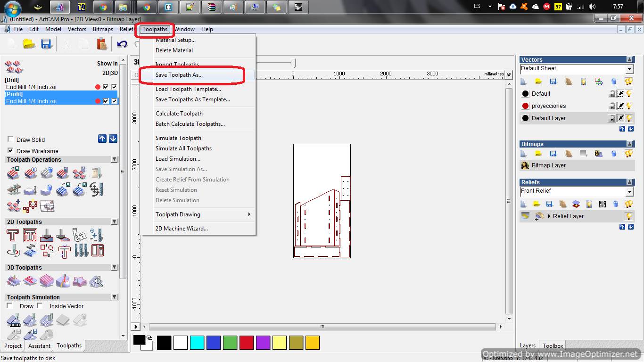
Task: Expand the Relief Layer arrow
Action: (549, 216)
